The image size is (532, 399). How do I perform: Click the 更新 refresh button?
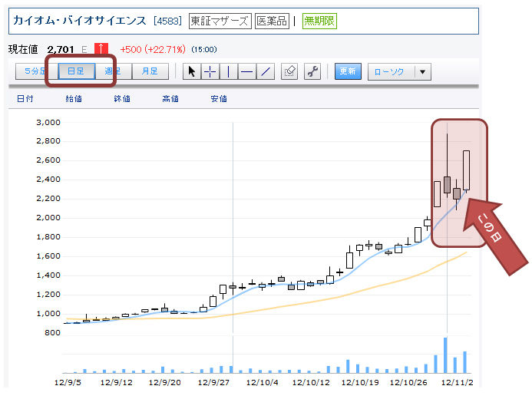(x=348, y=71)
